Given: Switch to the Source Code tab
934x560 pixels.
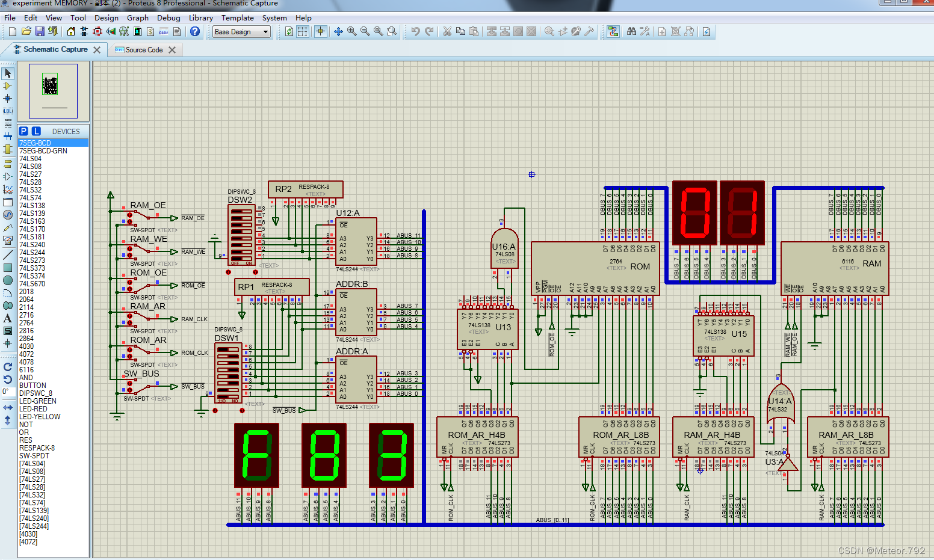Looking at the screenshot, I should (x=144, y=50).
